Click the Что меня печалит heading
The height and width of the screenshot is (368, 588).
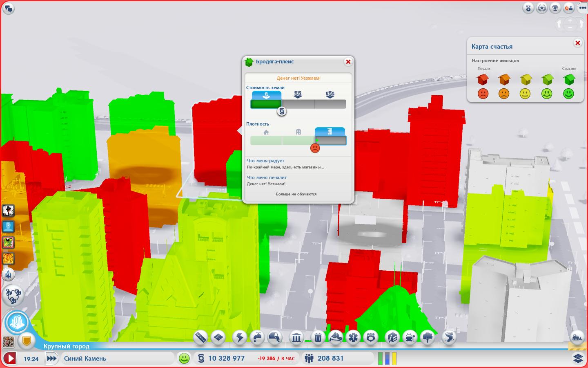pyautogui.click(x=267, y=177)
